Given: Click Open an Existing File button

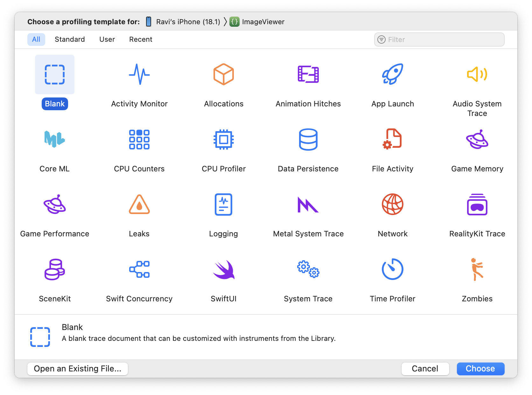Looking at the screenshot, I should click(x=77, y=369).
